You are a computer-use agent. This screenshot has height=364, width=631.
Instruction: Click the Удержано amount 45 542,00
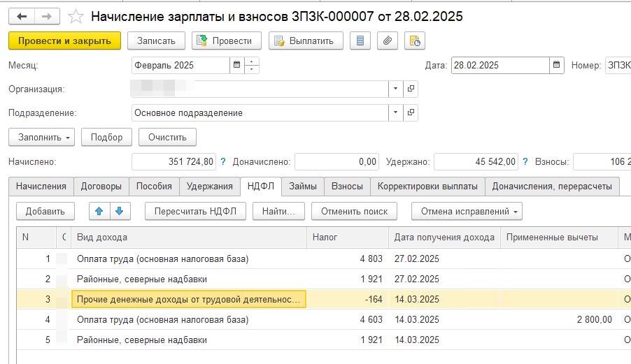pyautogui.click(x=476, y=161)
